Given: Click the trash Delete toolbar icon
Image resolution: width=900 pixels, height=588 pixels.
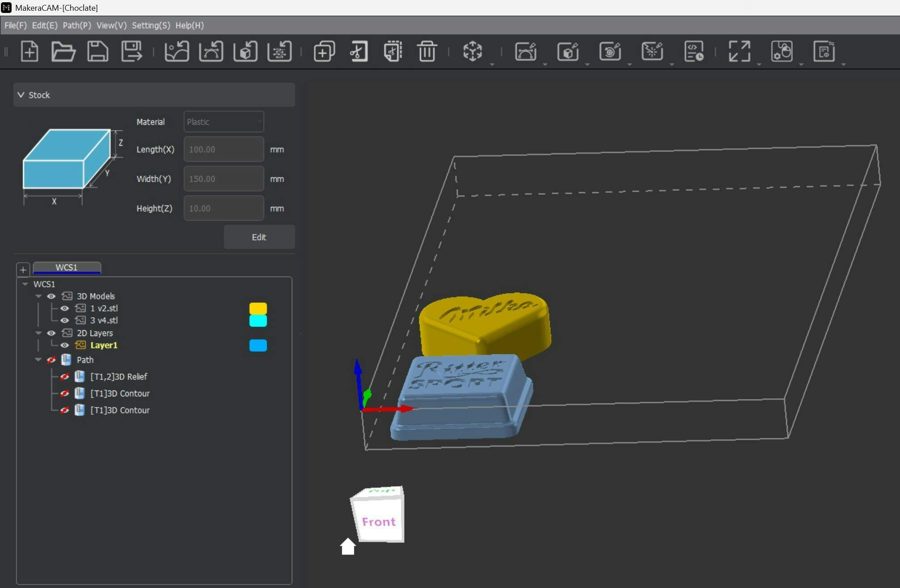Looking at the screenshot, I should 427,51.
